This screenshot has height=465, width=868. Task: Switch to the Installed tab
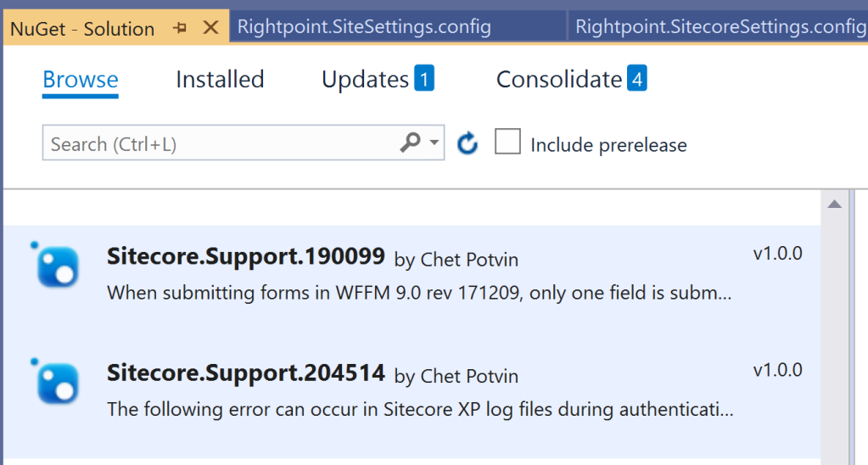(220, 80)
